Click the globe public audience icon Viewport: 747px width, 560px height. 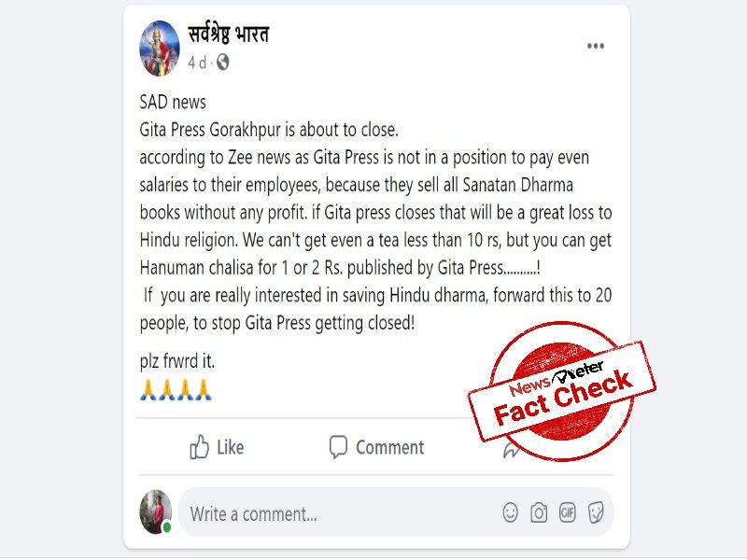[x=222, y=62]
